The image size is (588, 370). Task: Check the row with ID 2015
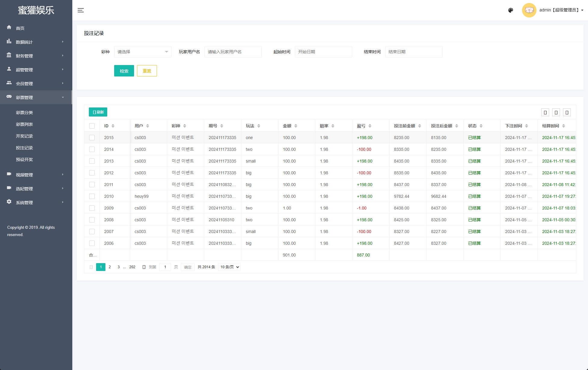pos(92,138)
